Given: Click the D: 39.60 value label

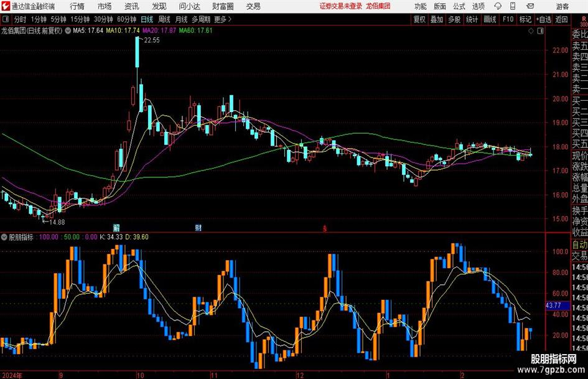Looking at the screenshot, I should click(x=137, y=237).
